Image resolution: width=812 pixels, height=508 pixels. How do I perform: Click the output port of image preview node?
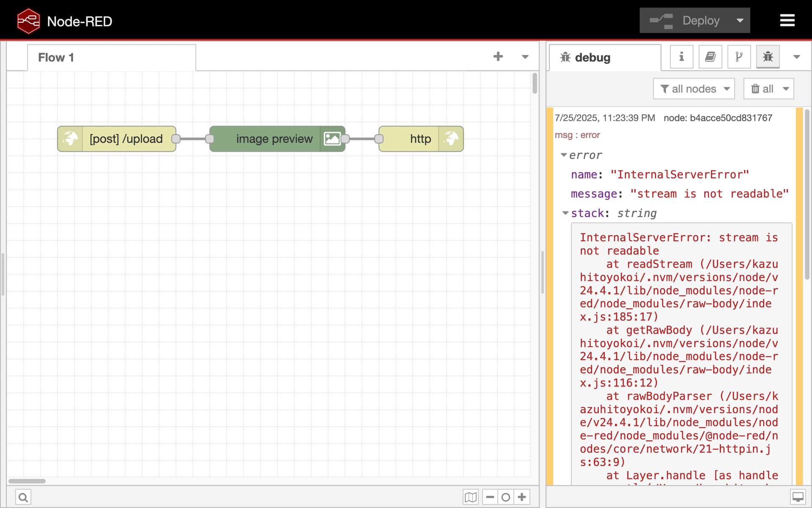click(345, 138)
